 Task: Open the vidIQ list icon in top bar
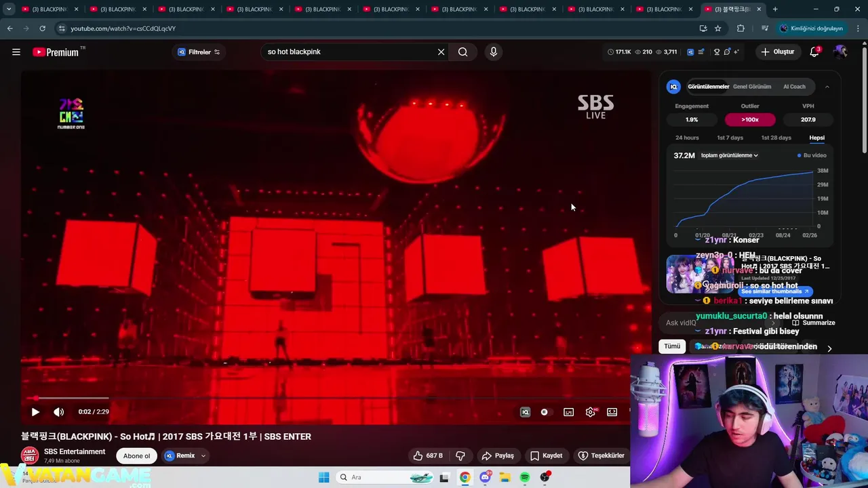pos(701,52)
